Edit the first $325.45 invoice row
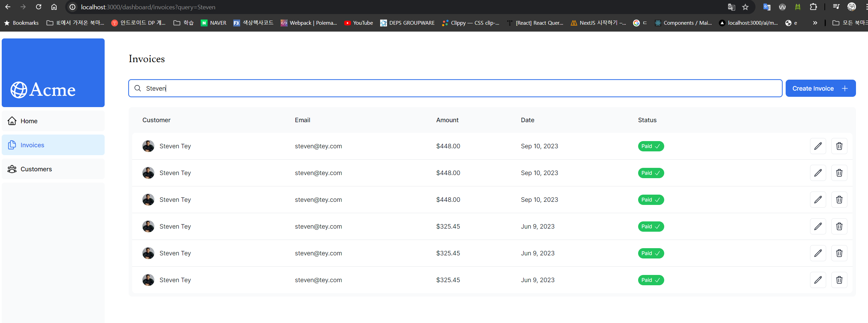Screen dimensions: 868x323 (818, 227)
